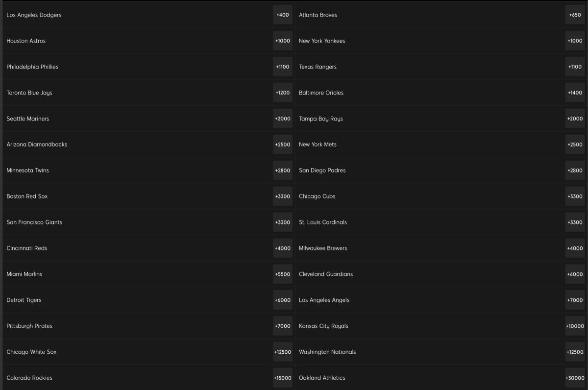The width and height of the screenshot is (588, 390).
Task: Click Kansas City Royals +10000 odds
Action: tap(575, 326)
